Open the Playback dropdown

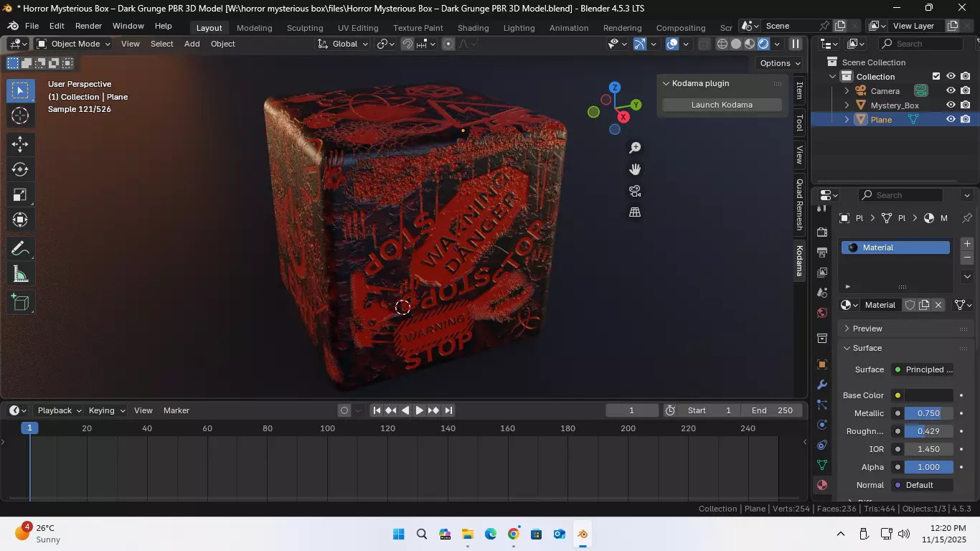[59, 410]
